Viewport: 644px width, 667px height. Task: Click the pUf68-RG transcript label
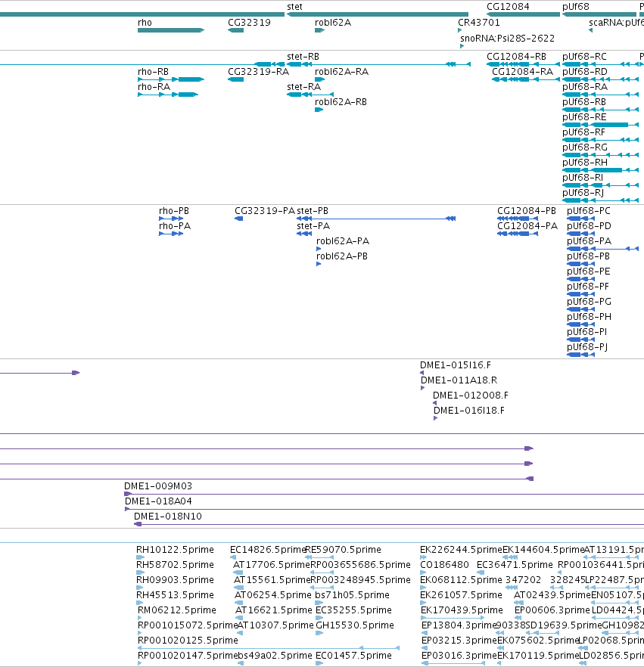point(585,147)
